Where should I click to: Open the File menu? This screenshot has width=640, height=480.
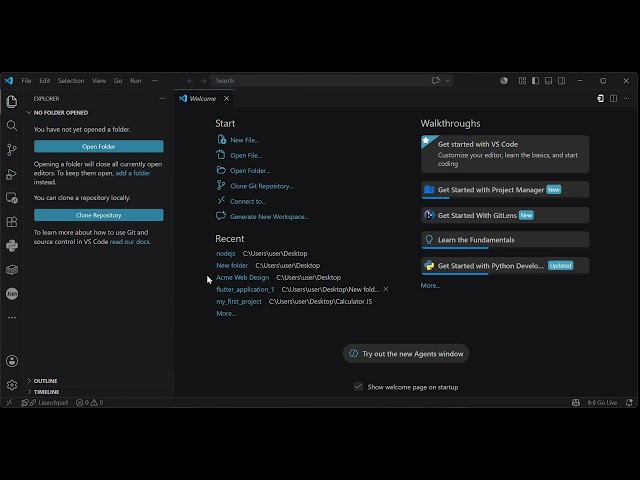pyautogui.click(x=27, y=81)
